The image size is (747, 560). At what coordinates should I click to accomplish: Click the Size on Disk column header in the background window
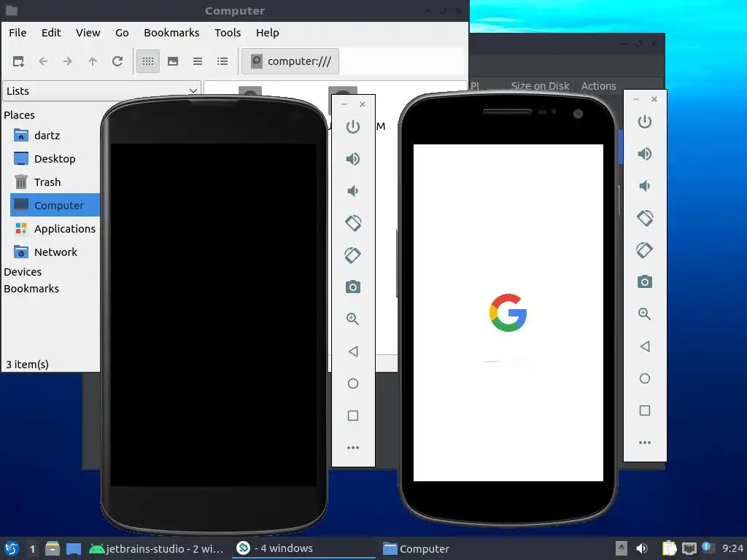click(541, 86)
